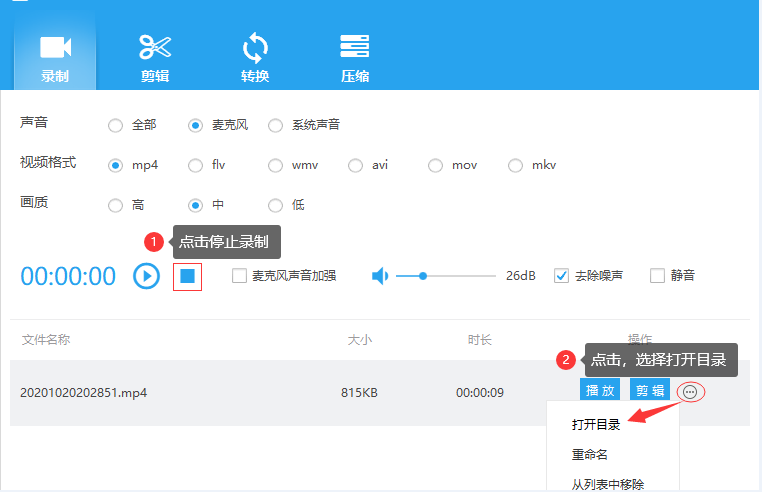This screenshot has width=762, height=492.
Task: Check the 静音 mute box
Action: (657, 276)
